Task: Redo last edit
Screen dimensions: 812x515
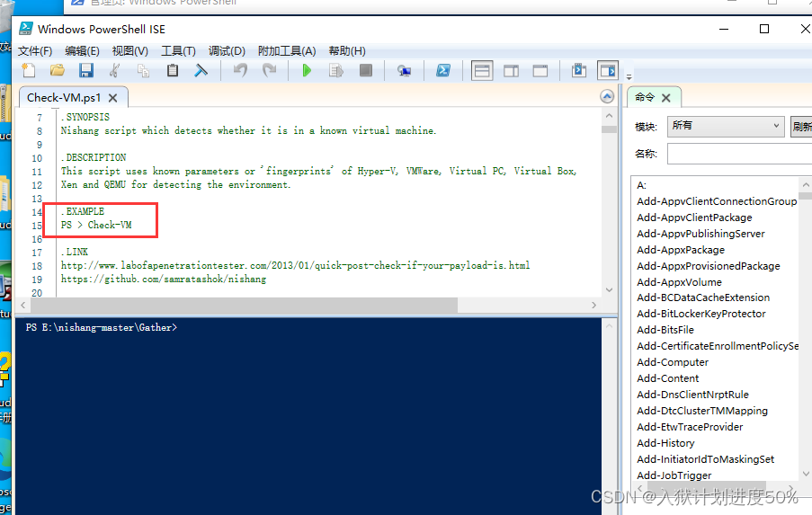Action: [x=269, y=70]
